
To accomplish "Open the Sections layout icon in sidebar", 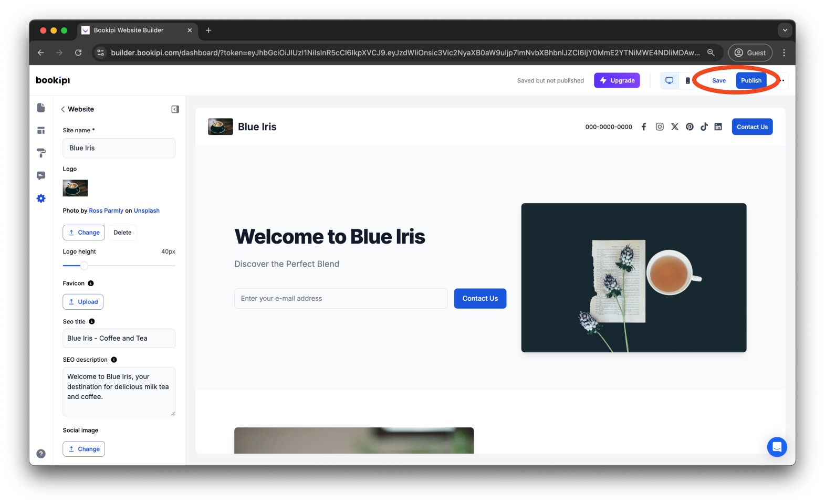I will tap(41, 130).
